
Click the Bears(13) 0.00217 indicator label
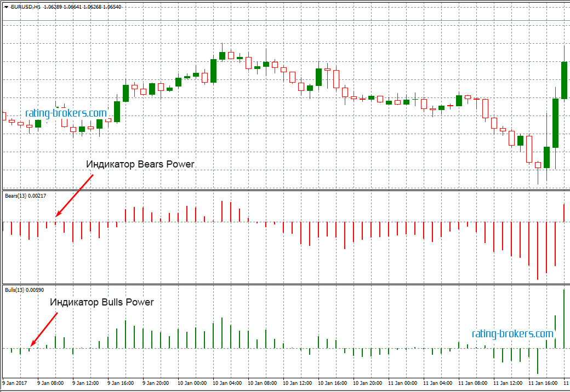(x=25, y=195)
